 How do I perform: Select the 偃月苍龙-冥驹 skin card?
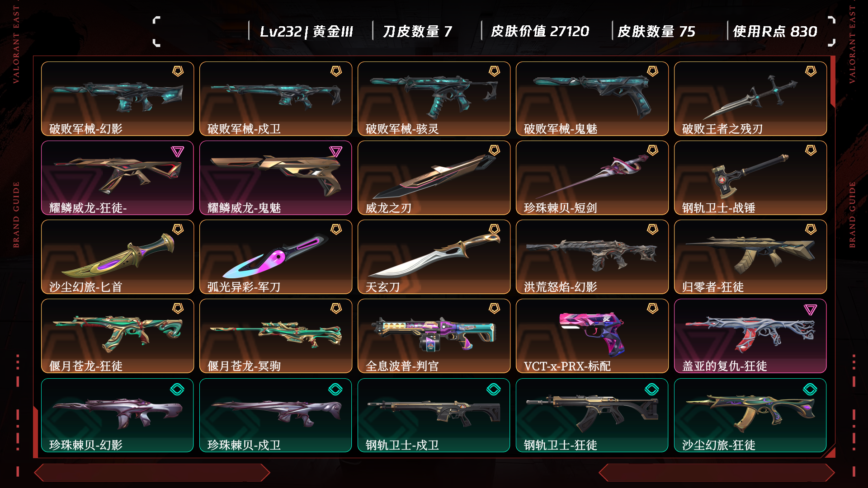[276, 336]
